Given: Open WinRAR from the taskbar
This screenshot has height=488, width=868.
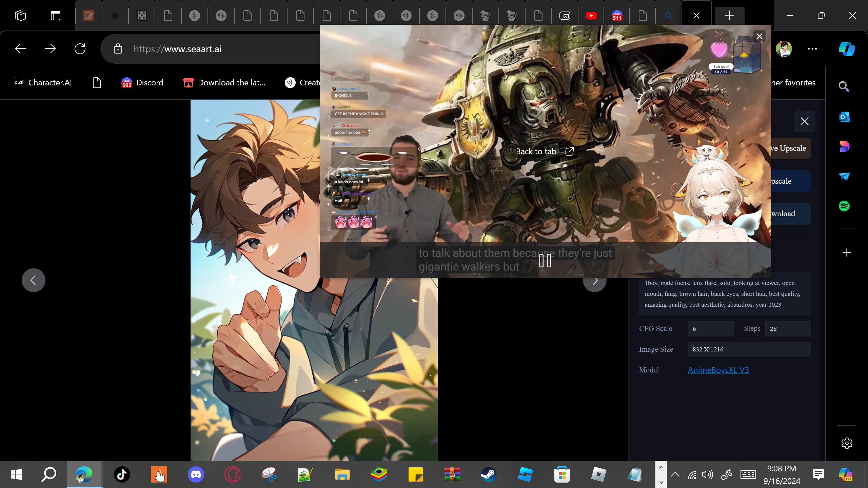Looking at the screenshot, I should pos(452,474).
